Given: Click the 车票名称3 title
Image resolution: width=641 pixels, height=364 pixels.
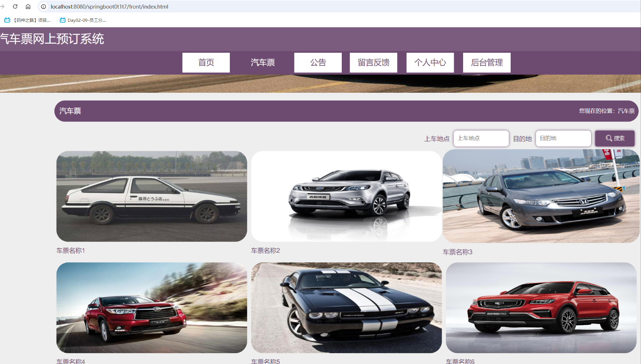Looking at the screenshot, I should [458, 252].
